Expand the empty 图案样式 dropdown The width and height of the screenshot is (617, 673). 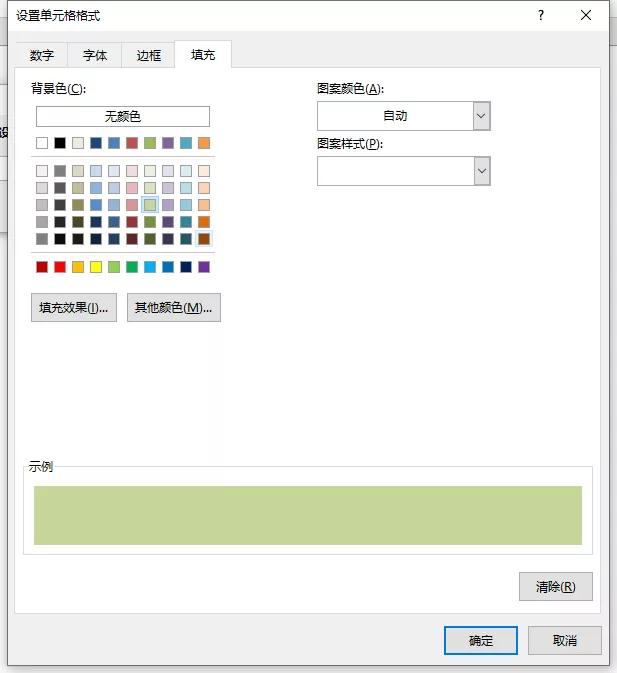tap(482, 171)
